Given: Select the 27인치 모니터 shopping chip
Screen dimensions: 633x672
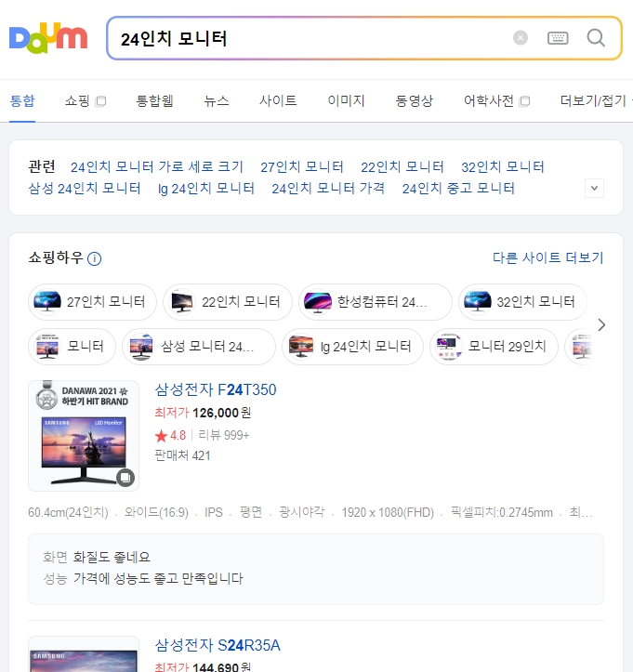Looking at the screenshot, I should (x=92, y=302).
